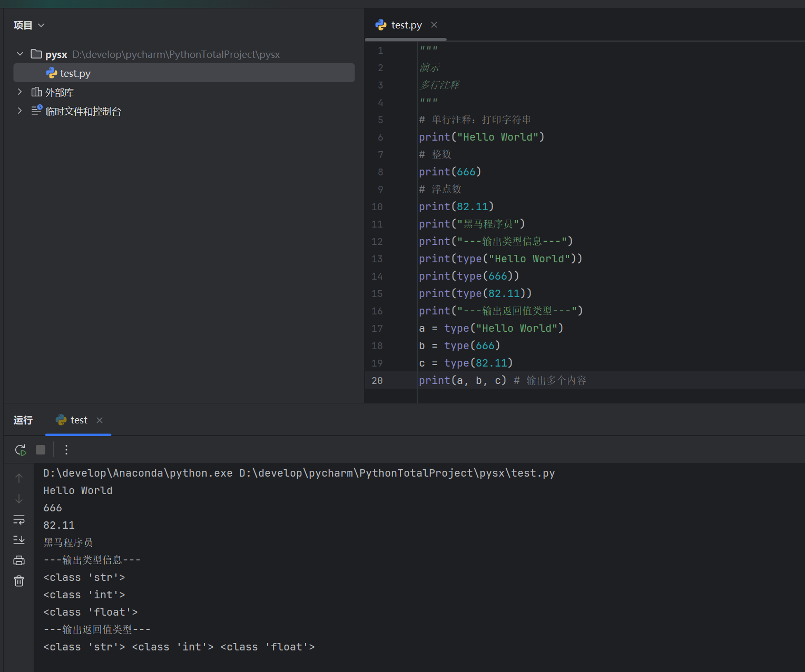Select the 外部库 tree row

click(x=184, y=92)
